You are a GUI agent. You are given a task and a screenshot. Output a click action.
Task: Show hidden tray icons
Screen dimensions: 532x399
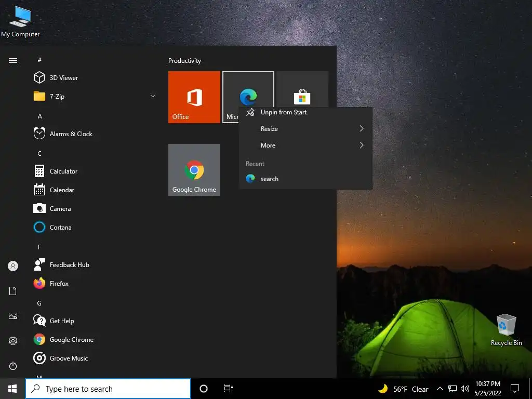(x=440, y=389)
